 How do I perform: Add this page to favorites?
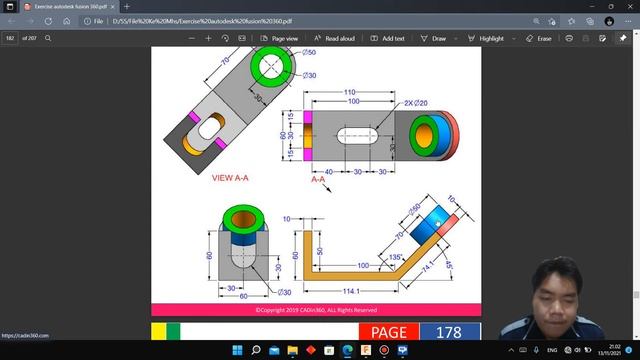click(x=552, y=21)
